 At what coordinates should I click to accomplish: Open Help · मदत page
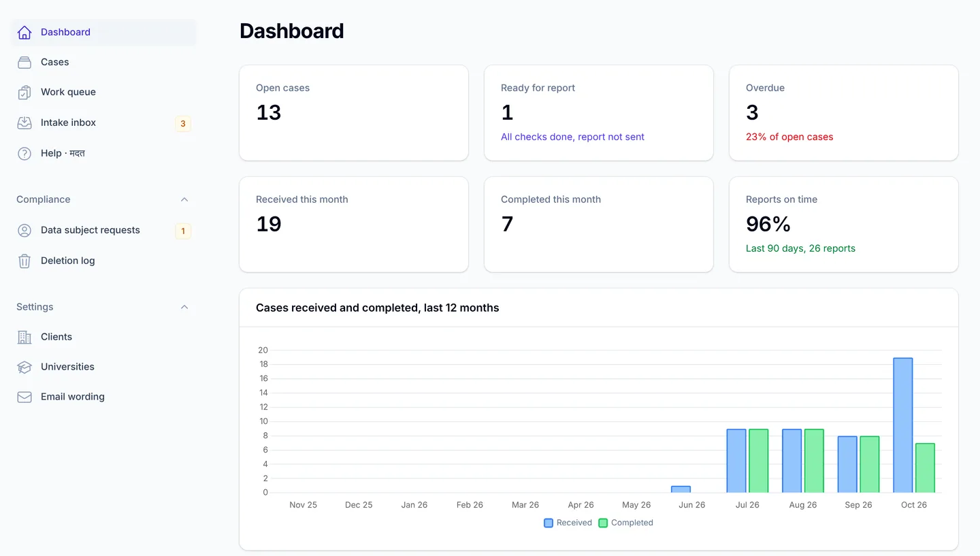pos(103,153)
